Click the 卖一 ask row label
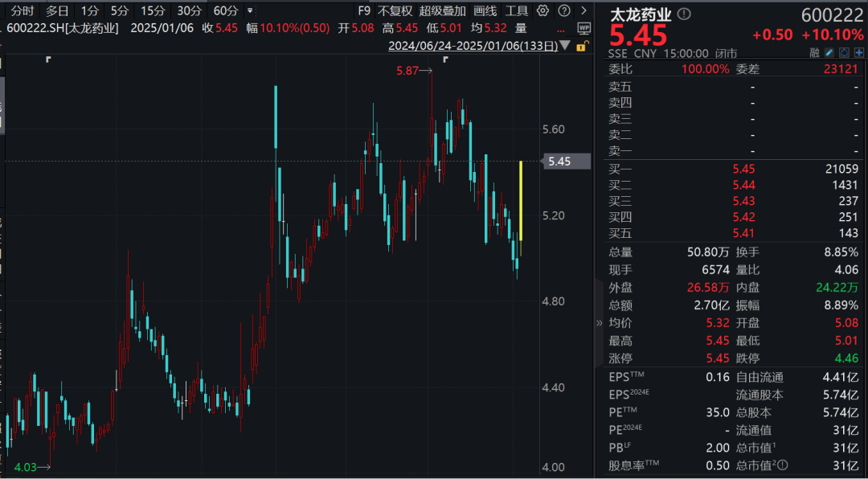The height and width of the screenshot is (479, 868). click(x=620, y=150)
